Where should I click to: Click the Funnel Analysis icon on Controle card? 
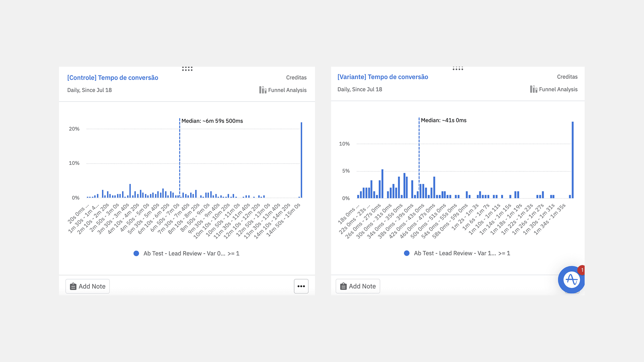[x=263, y=90]
